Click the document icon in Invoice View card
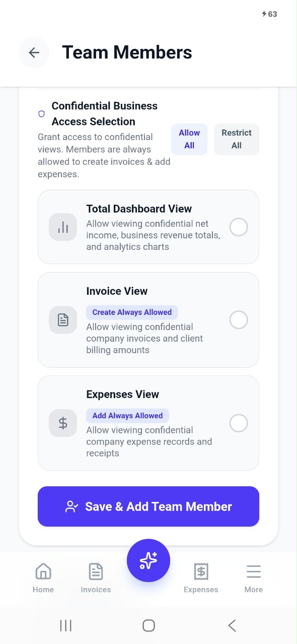This screenshot has height=644, width=297. [x=63, y=320]
